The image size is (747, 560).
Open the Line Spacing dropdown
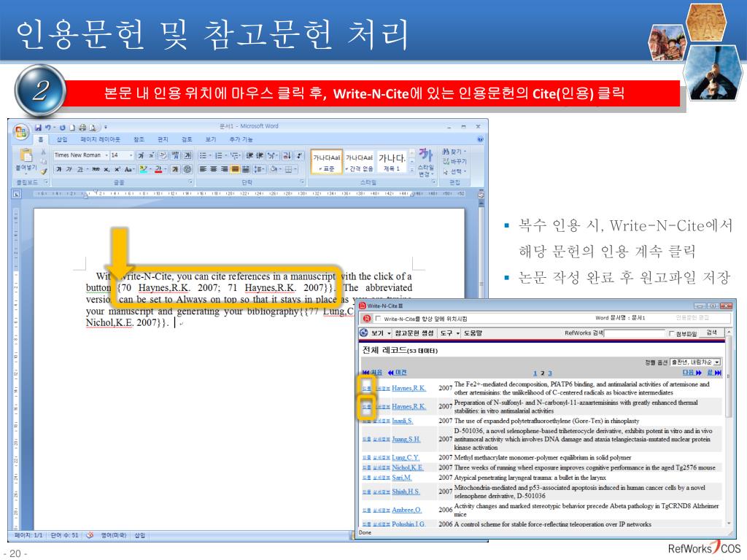pyautogui.click(x=259, y=169)
